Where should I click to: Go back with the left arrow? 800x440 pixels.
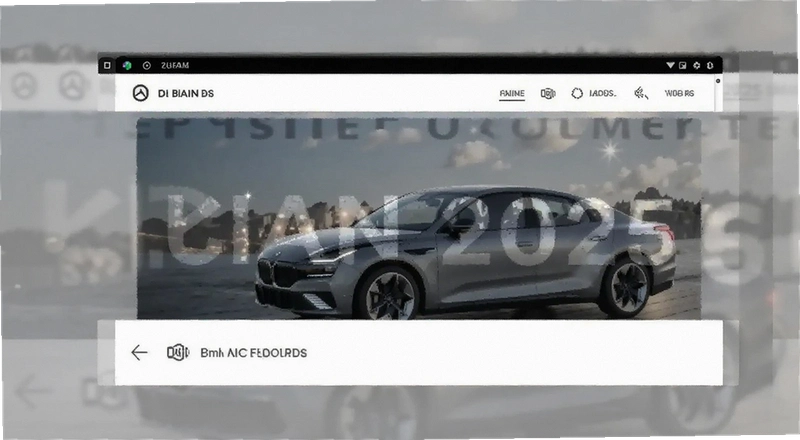click(139, 352)
